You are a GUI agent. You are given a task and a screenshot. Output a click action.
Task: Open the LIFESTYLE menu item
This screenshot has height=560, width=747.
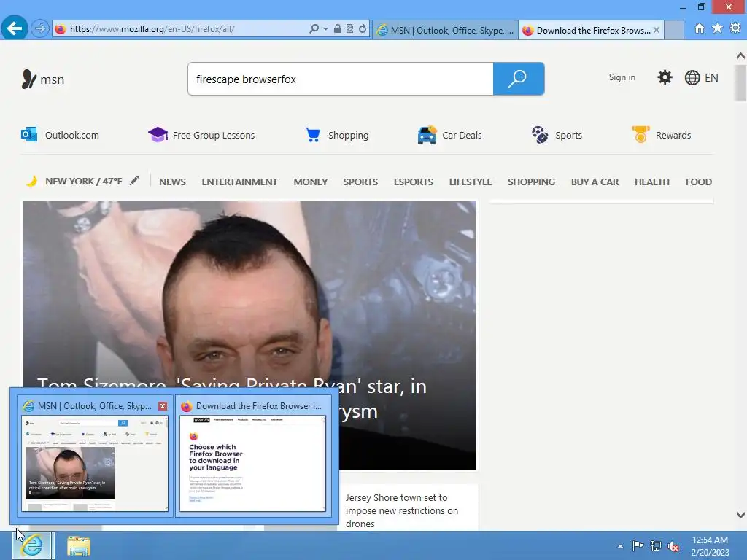click(x=471, y=182)
